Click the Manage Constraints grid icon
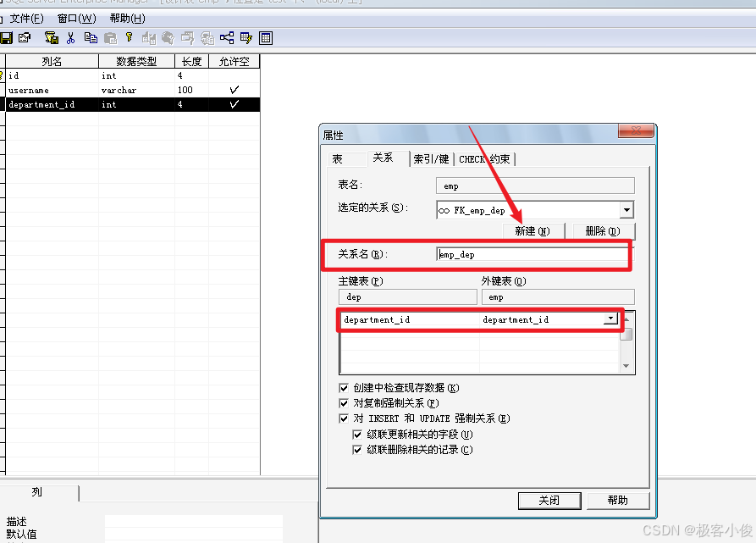Viewport: 756px width, 543px height. pos(266,38)
